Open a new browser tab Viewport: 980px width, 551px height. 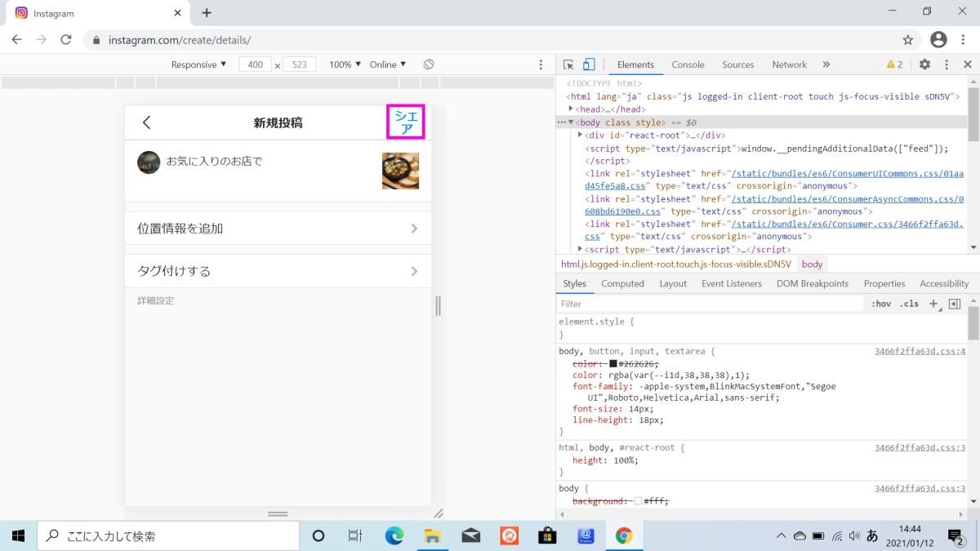click(x=207, y=13)
